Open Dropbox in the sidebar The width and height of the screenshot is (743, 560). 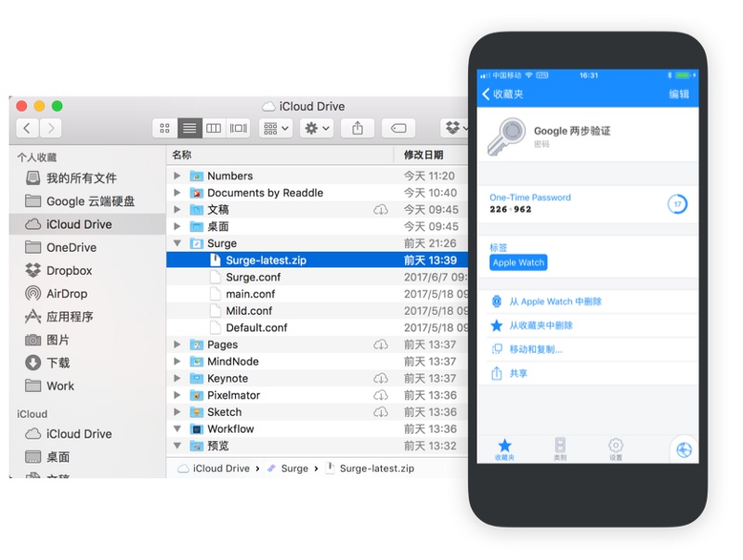[x=59, y=270]
